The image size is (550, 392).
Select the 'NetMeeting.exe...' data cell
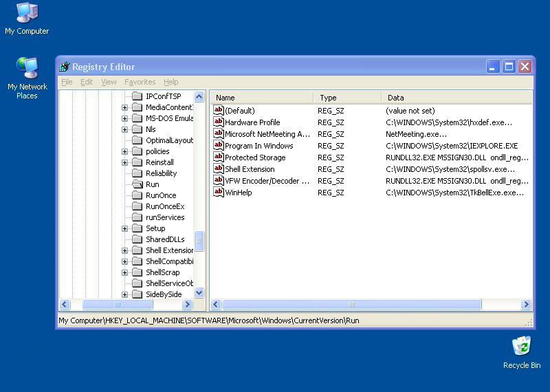[x=416, y=134]
